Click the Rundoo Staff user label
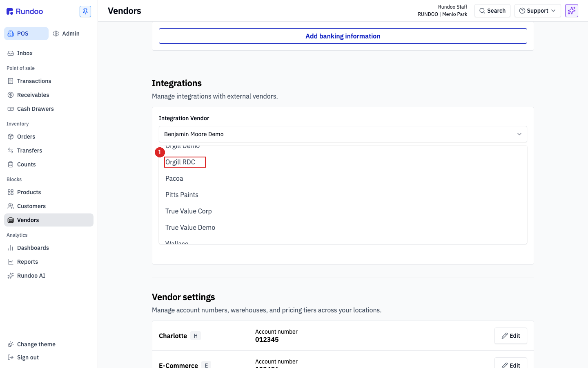This screenshot has width=588, height=368. coord(452,7)
